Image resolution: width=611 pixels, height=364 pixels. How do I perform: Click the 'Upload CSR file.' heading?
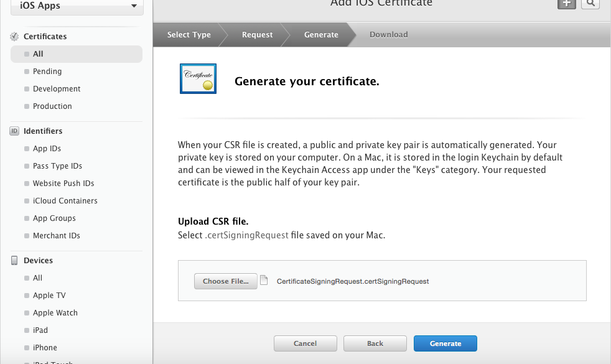point(213,222)
